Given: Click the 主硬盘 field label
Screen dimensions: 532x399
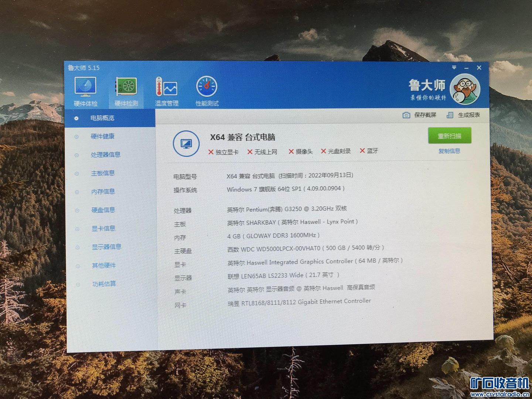Looking at the screenshot, I should [x=183, y=251].
